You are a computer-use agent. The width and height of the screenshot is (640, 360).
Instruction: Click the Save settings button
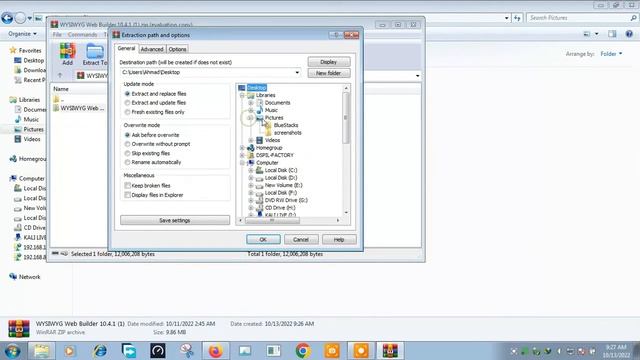[175, 220]
